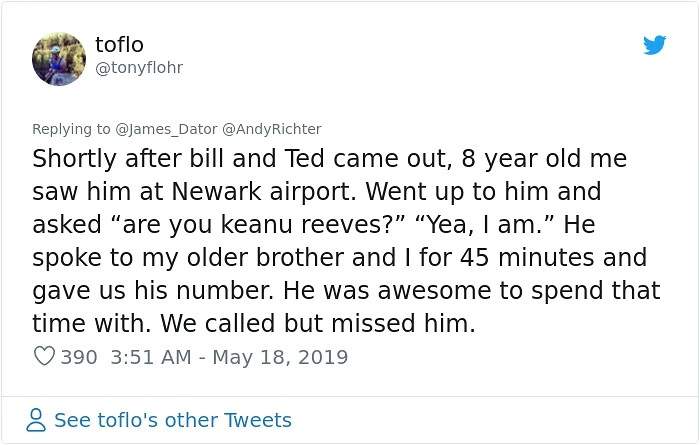The image size is (700, 445).
Task: Click the phrase "gave us his number"
Action: [155, 291]
